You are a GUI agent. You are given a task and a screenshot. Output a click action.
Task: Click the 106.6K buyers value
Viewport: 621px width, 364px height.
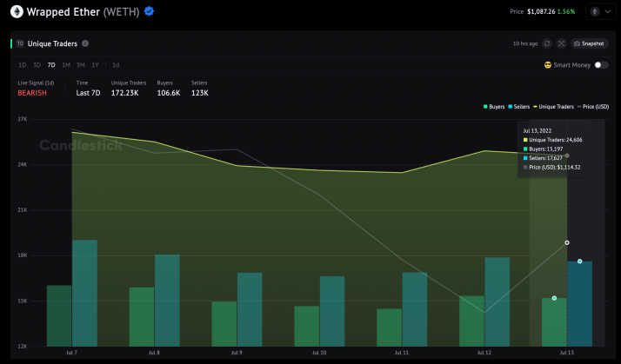pos(169,93)
